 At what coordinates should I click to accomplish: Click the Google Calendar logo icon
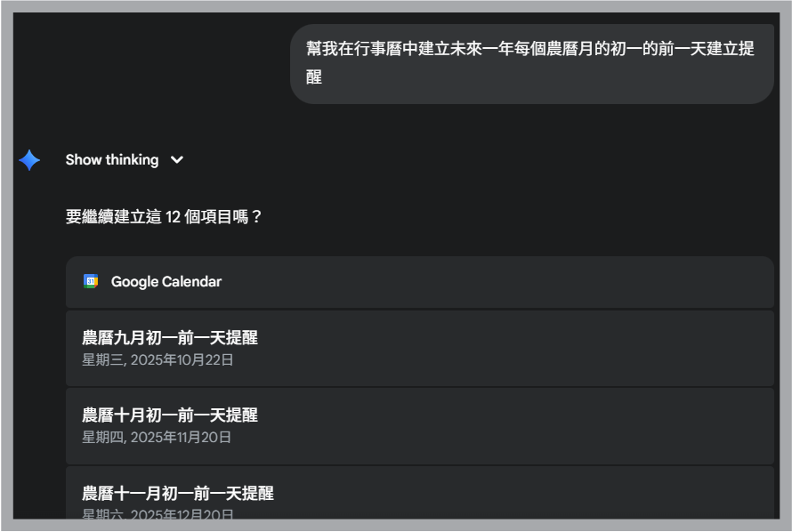click(x=91, y=281)
